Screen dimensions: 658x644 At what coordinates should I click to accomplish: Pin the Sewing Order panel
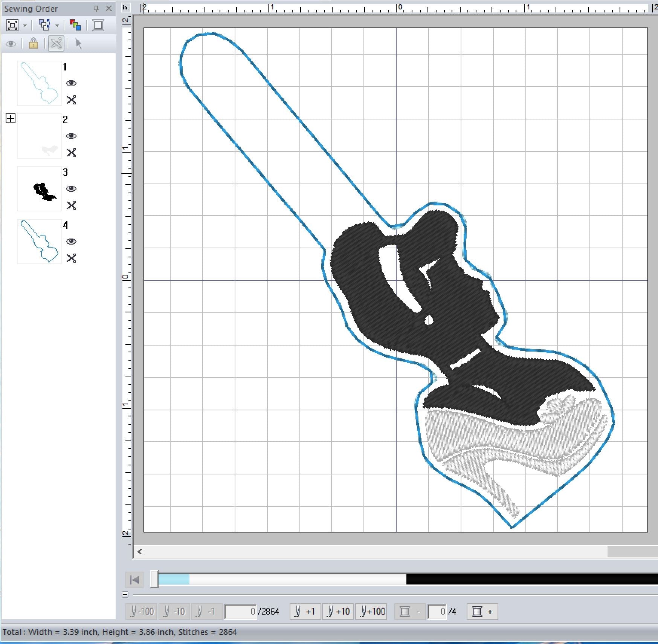point(96,8)
